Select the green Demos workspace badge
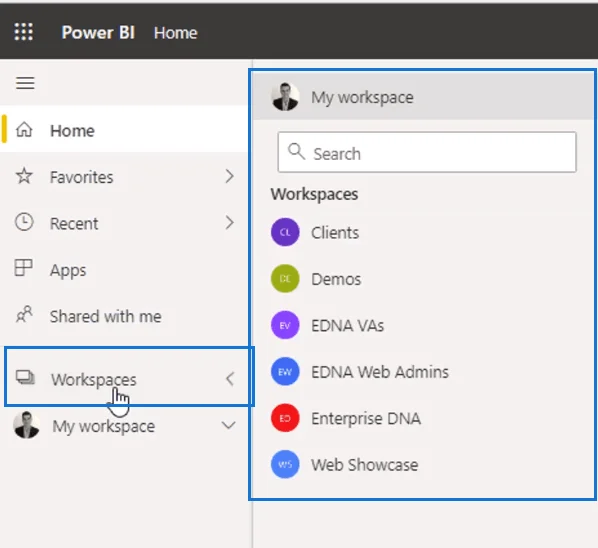The width and height of the screenshot is (598, 548). coord(285,279)
